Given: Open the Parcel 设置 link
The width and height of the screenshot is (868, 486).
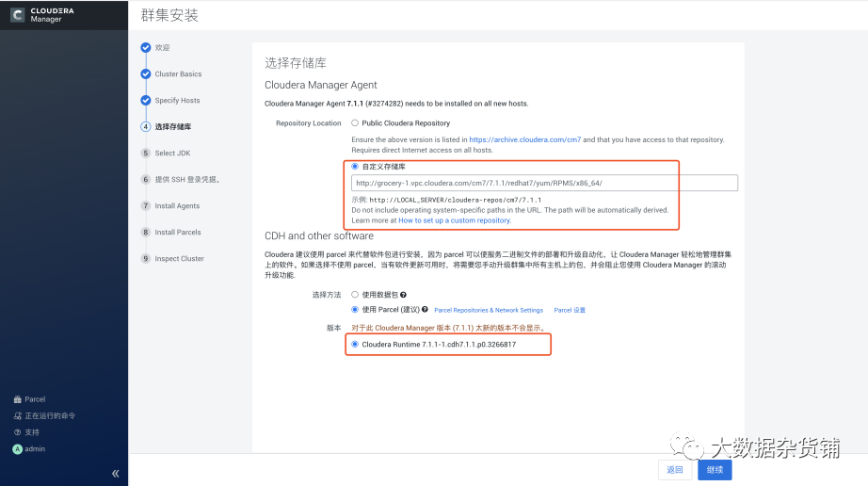Looking at the screenshot, I should pyautogui.click(x=570, y=310).
